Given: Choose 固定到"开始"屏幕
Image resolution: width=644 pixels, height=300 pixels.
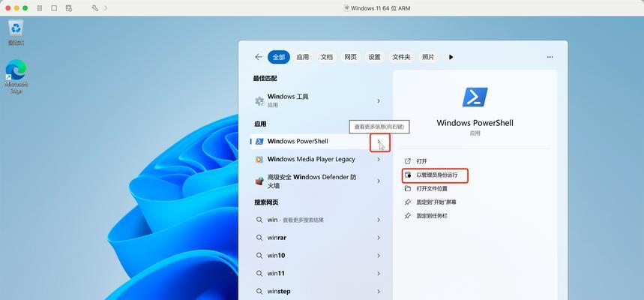Looking at the screenshot, I should (436, 202).
